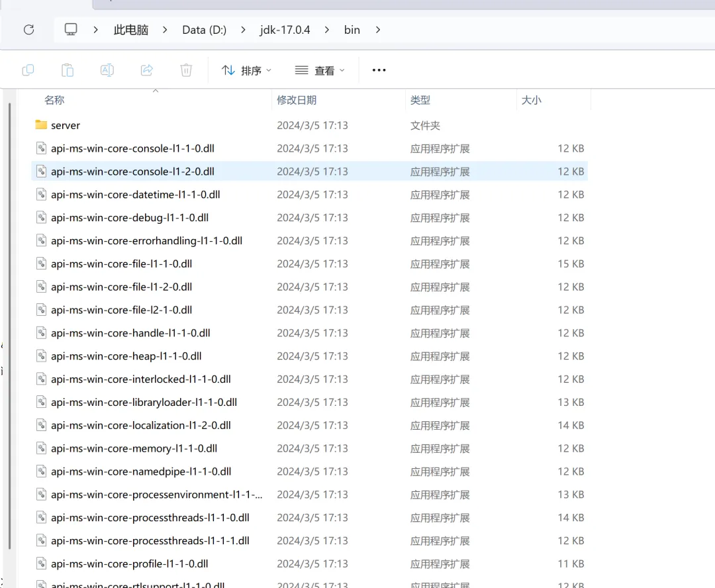Viewport: 715px width, 588px height.
Task: Select file api-ms-win-core-file-l1-2-0.dll
Action: (x=122, y=287)
